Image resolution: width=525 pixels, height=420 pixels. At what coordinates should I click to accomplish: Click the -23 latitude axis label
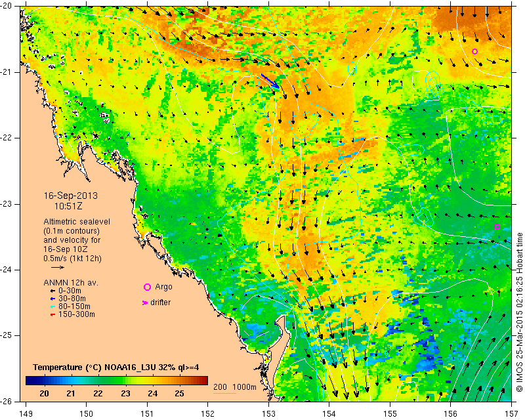tap(6, 204)
